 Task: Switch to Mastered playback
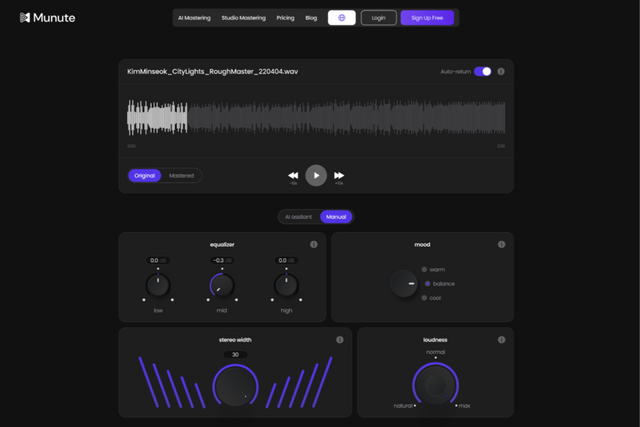pos(181,176)
